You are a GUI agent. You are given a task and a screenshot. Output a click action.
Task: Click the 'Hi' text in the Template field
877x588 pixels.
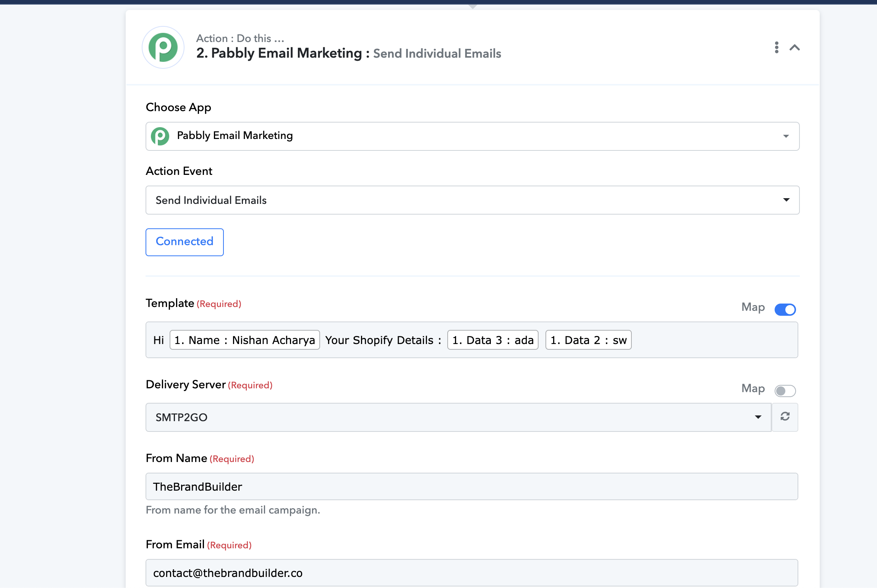(159, 340)
